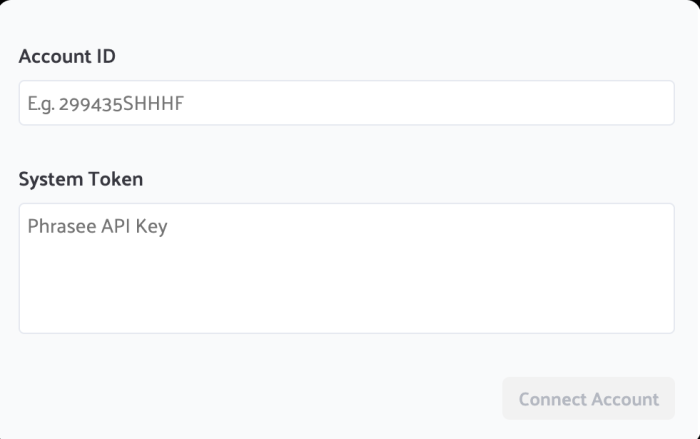This screenshot has width=700, height=439.
Task: Click the bold 'System Token' heading text
Action: coord(81,180)
